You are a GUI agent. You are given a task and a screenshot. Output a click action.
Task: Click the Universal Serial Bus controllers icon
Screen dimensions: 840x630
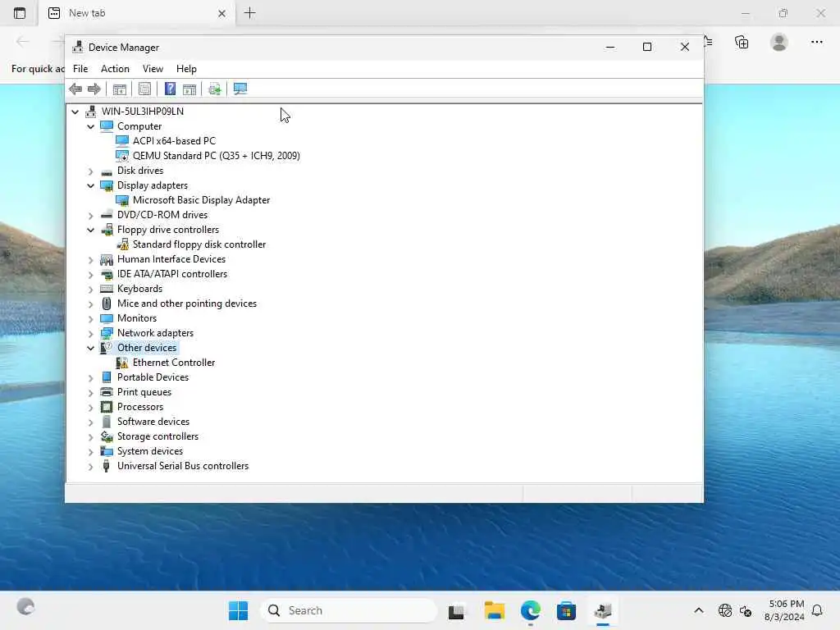point(106,466)
